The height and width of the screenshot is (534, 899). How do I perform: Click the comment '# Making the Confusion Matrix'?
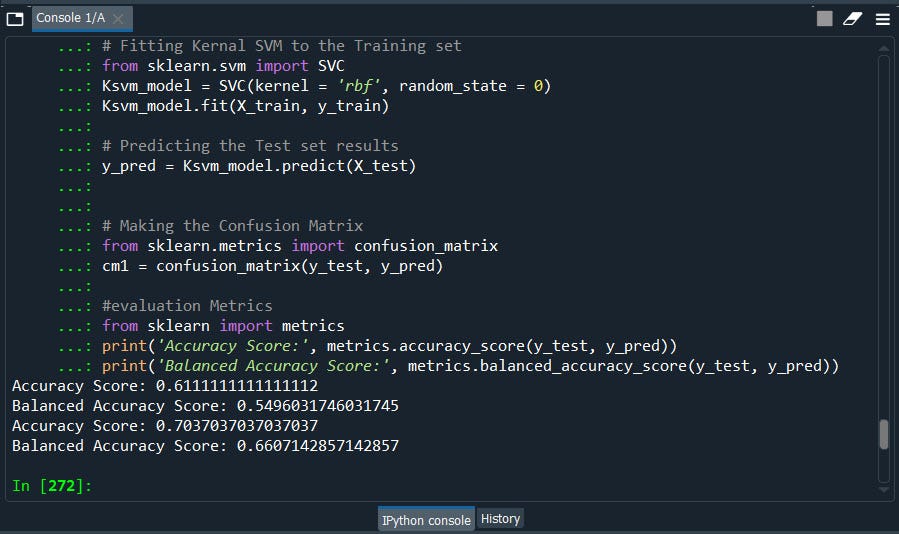(232, 225)
